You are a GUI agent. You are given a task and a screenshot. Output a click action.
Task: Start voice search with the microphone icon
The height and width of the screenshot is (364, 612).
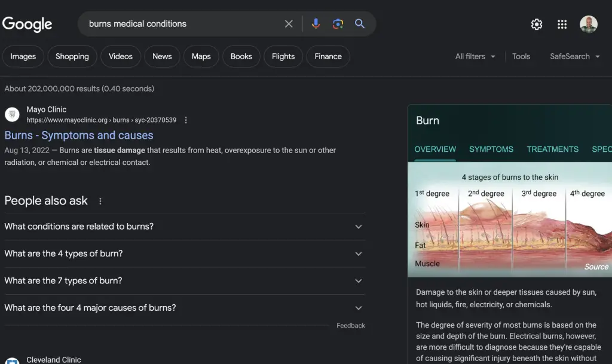pyautogui.click(x=316, y=24)
